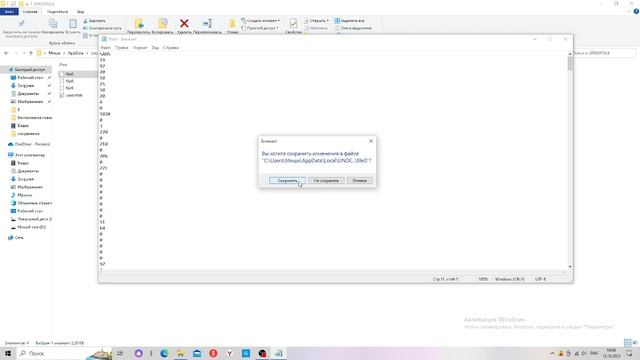Image resolution: width=640 pixels, height=360 pixels.
Task: Click the Up arrow in Explorer navigation
Action: pos(31,53)
